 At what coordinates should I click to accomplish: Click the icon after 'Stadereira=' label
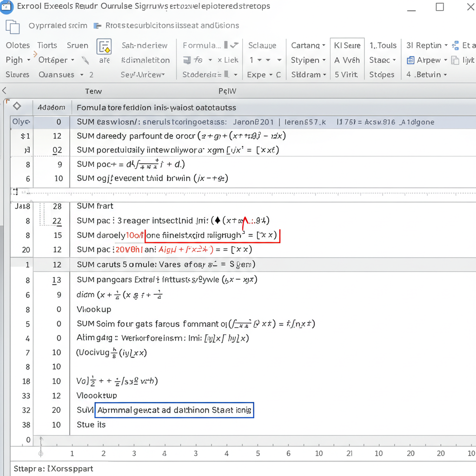pyautogui.click(x=226, y=74)
